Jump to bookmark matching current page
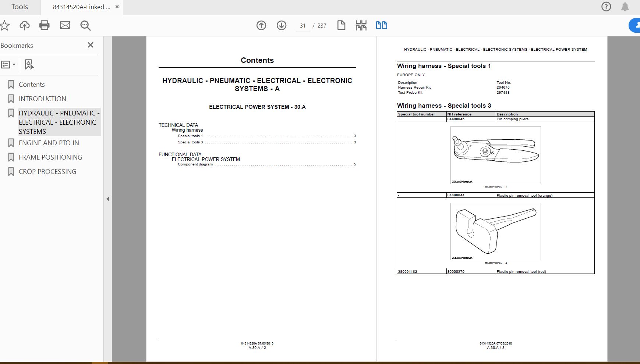 coord(29,64)
